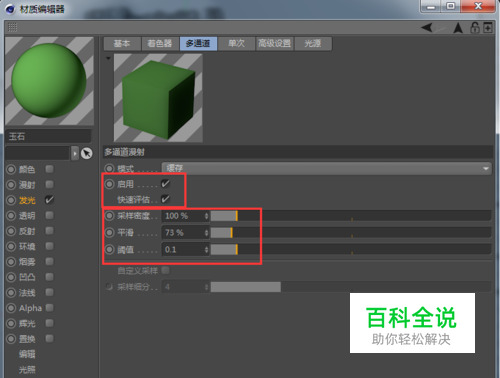This screenshot has width=500, height=378.
Task: Open the 光源 tab
Action: pos(313,43)
